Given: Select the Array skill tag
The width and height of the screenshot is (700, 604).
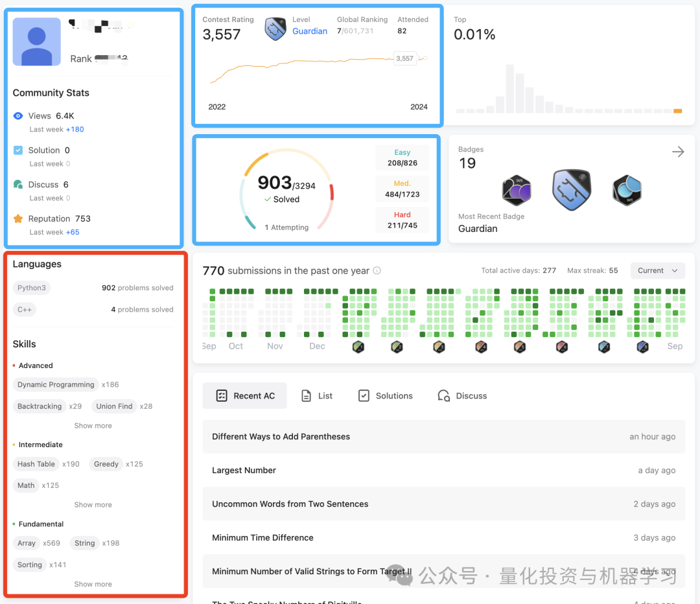Looking at the screenshot, I should (x=27, y=543).
